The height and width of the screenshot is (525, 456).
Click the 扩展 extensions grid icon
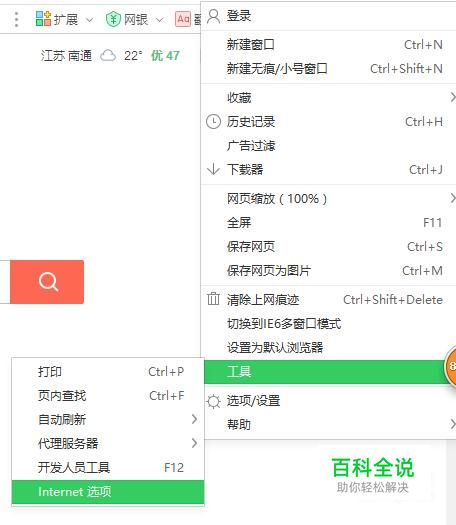43,19
